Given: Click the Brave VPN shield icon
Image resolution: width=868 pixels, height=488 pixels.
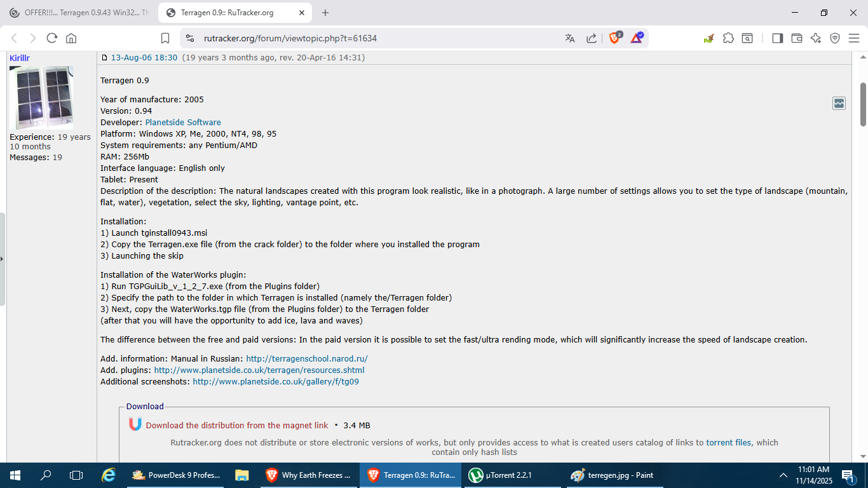Looking at the screenshot, I should pyautogui.click(x=835, y=38).
